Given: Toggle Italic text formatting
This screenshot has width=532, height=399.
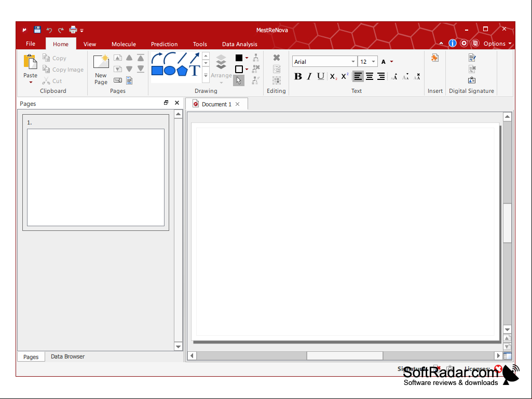Looking at the screenshot, I should (309, 76).
